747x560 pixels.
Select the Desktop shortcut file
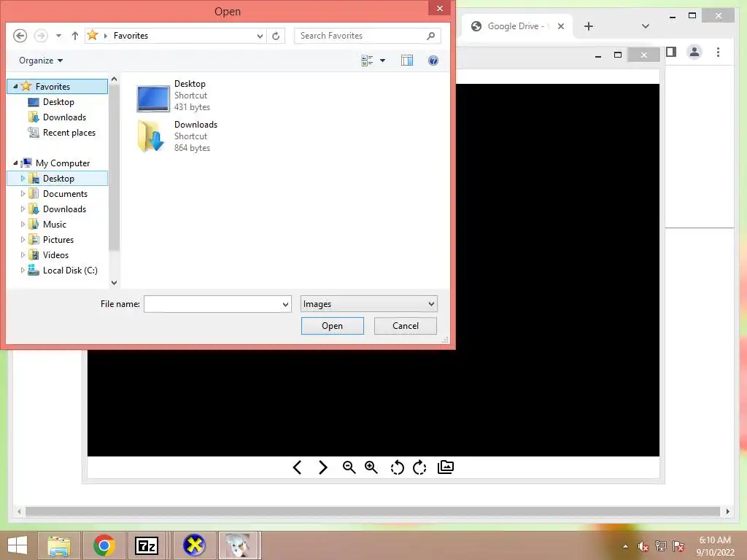click(174, 96)
